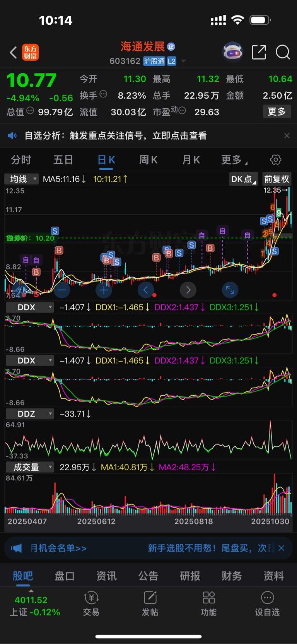Open the second DDX indicator dropdown

pyautogui.click(x=30, y=360)
